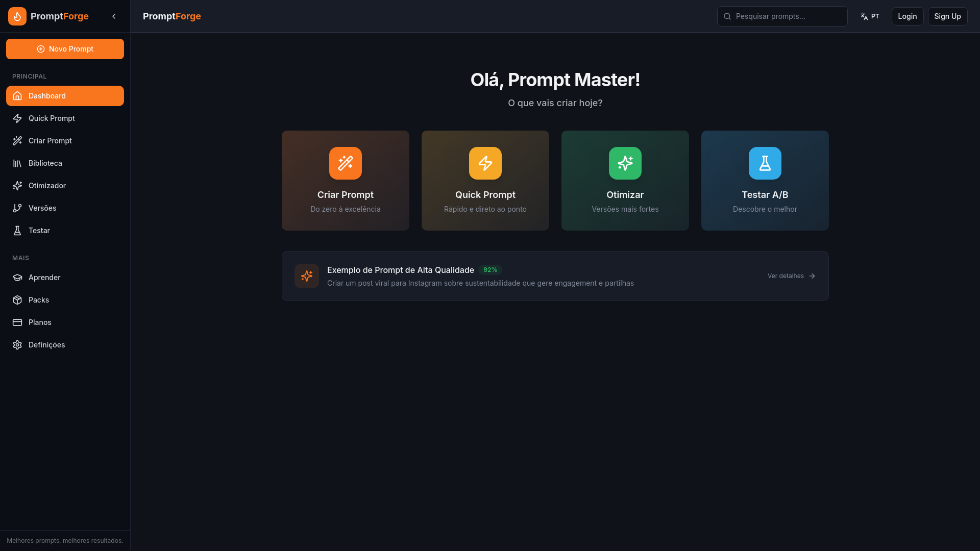Click the green sparkles Otimizar card icon

(625, 163)
